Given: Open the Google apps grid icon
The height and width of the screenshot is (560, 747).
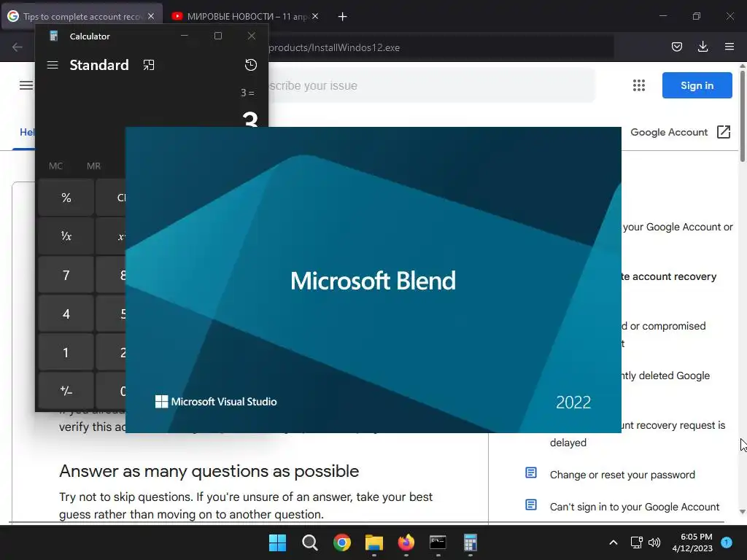Looking at the screenshot, I should [x=639, y=85].
